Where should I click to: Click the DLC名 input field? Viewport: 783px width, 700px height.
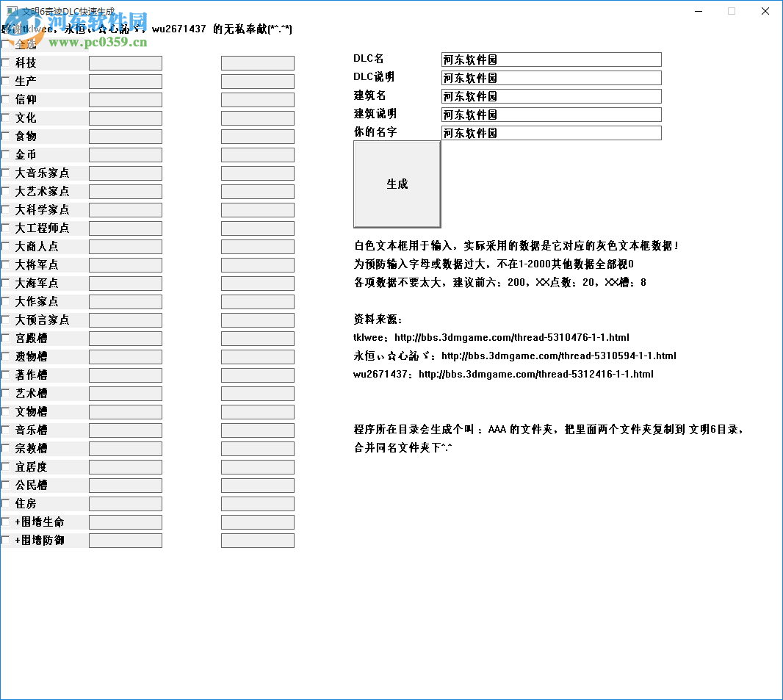(x=549, y=59)
